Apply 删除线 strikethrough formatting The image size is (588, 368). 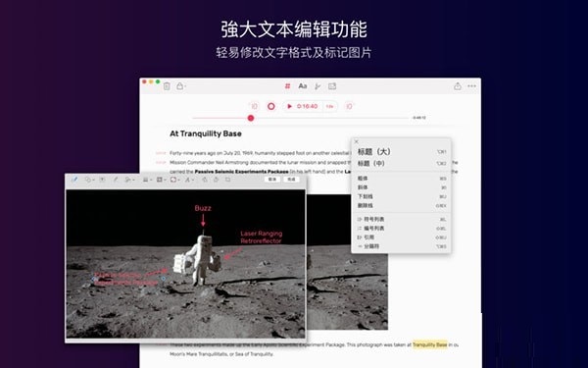pos(401,205)
